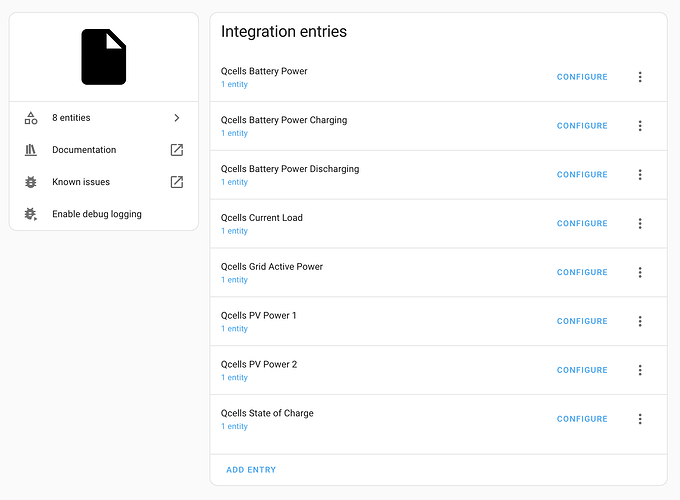Screen dimensions: 680x500
Task: Configure Qcells Battery Power Charging entry
Action: pyautogui.click(x=582, y=126)
